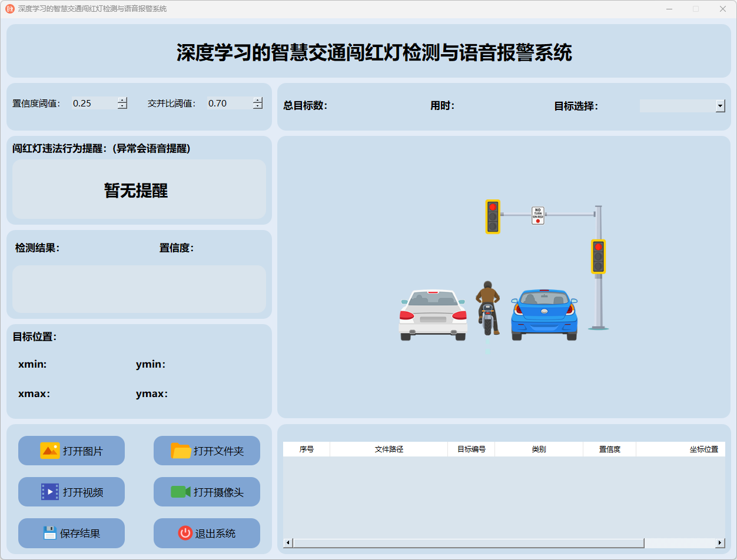Click the app logo in title bar
Viewport: 737px width, 560px height.
click(9, 9)
